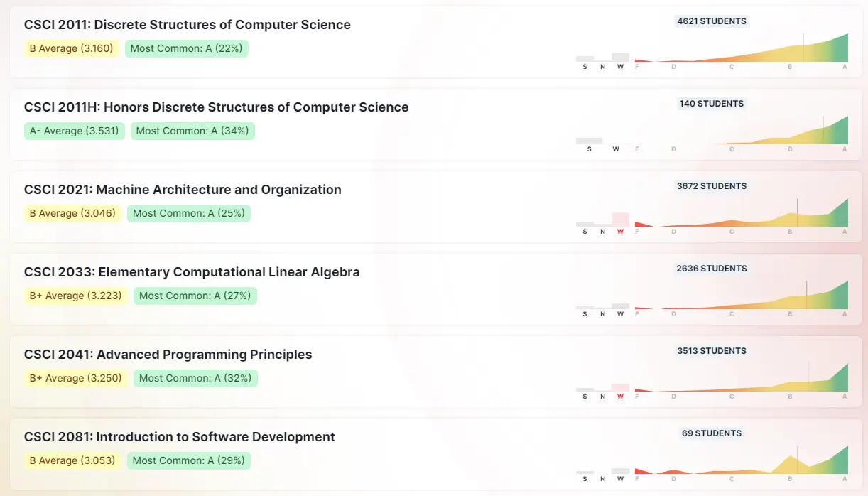Screen dimensions: 868x496
Task: Click Most Common: A (22%) badge
Action: 187,48
